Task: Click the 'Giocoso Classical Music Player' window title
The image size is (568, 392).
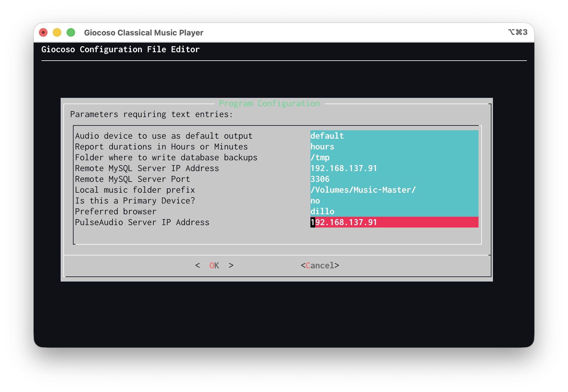Action: click(144, 33)
